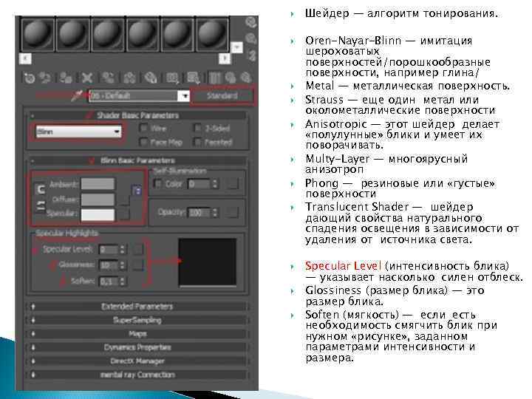Click the Go Forward to Sibling icon
The image size is (532, 399).
tap(246, 78)
